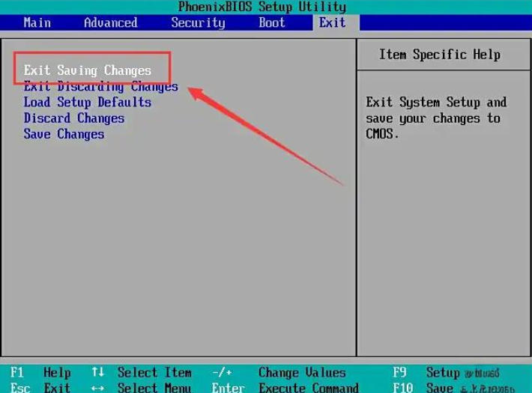The width and height of the screenshot is (532, 393).
Task: Click the Save Changes entry
Action: point(64,134)
